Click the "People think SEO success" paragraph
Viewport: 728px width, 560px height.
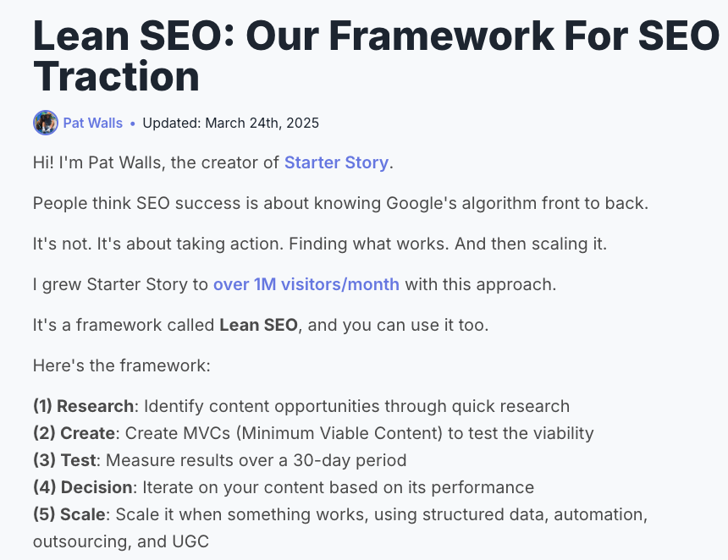coord(340,203)
